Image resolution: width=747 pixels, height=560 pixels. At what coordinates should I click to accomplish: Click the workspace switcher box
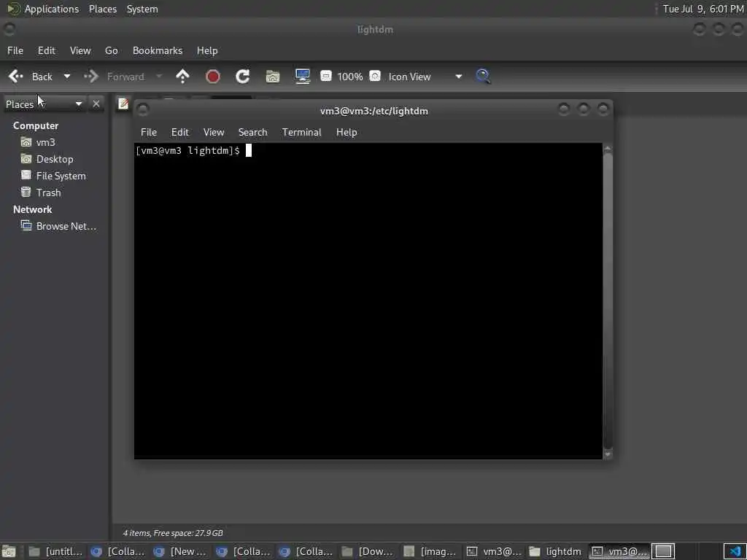tap(663, 551)
